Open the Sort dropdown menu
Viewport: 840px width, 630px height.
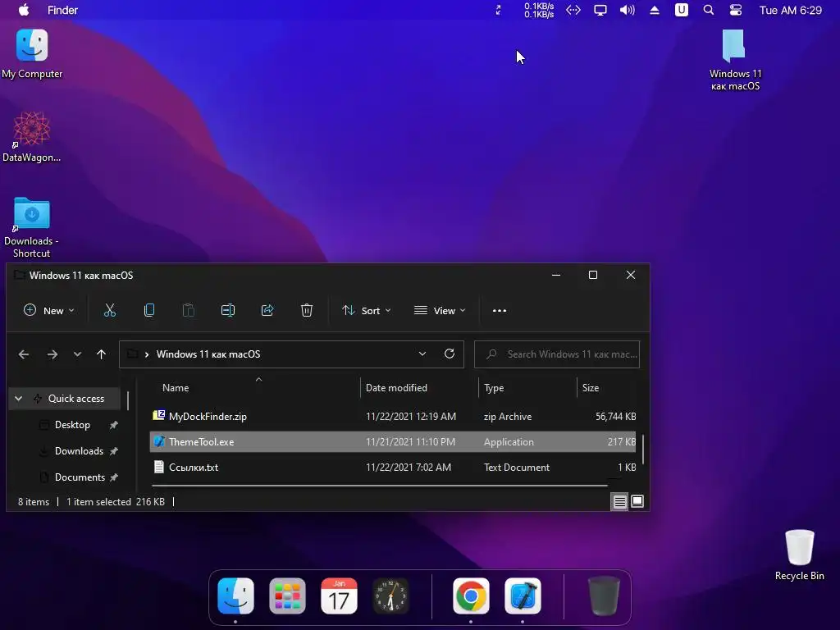point(367,311)
